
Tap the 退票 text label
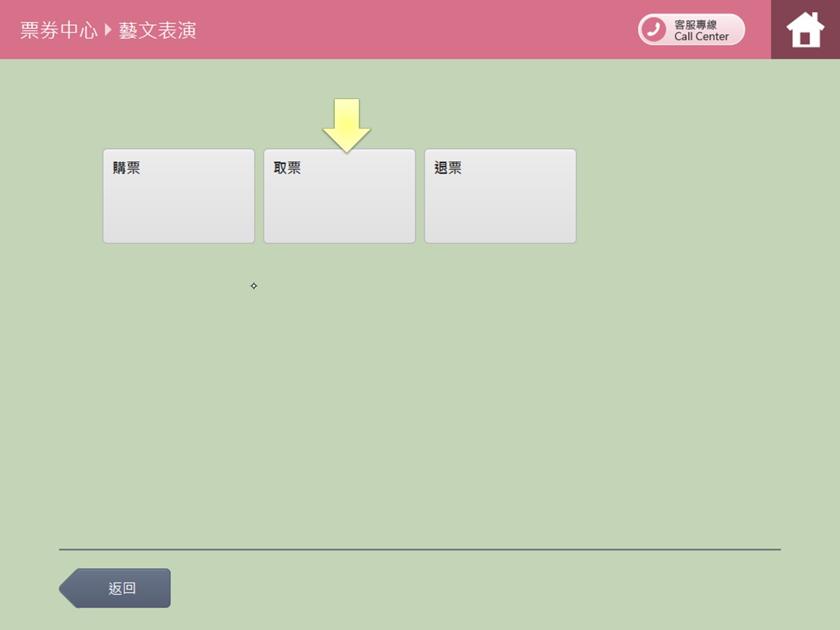pyautogui.click(x=447, y=168)
